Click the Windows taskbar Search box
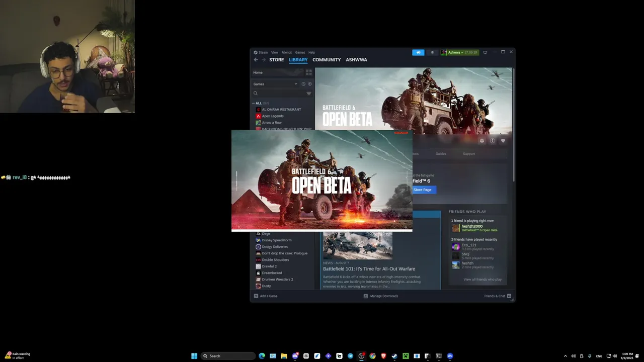The image size is (644, 362). point(228,356)
